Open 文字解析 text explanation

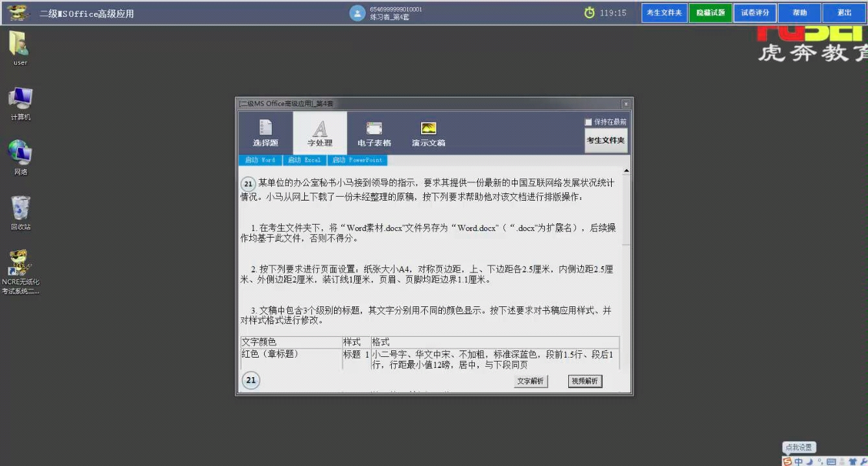(x=530, y=381)
